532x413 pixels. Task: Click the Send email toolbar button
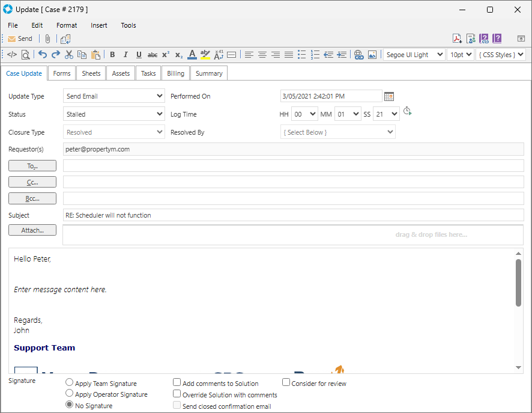[x=20, y=38]
